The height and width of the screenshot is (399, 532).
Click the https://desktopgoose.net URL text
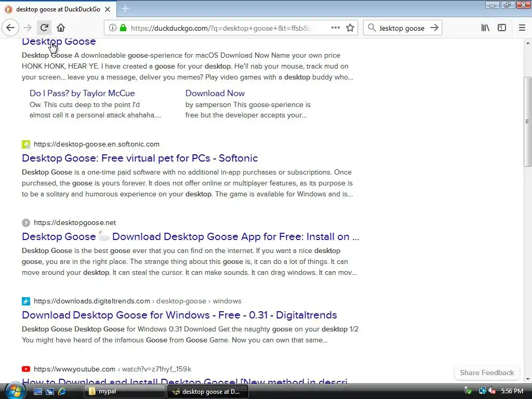[x=75, y=222]
